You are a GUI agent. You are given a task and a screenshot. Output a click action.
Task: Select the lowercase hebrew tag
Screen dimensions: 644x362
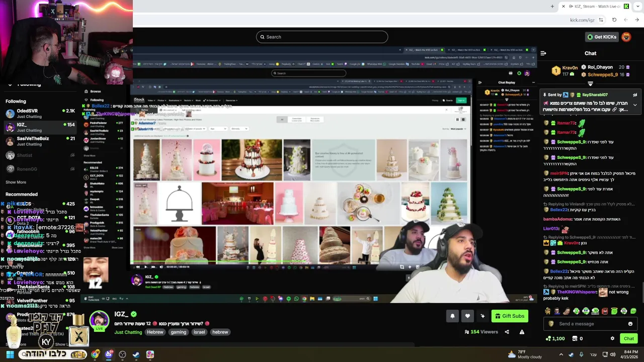point(220,332)
